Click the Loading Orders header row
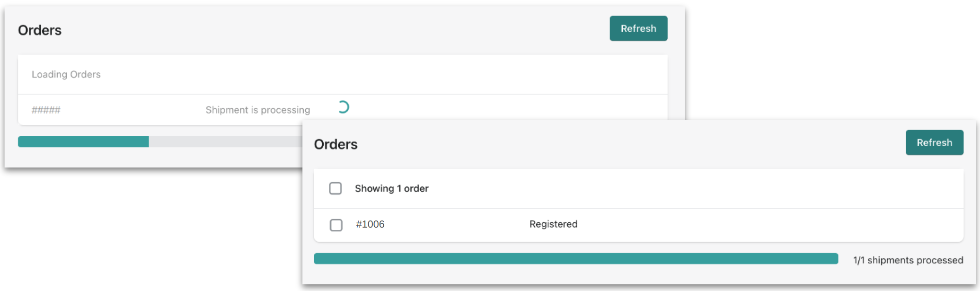This screenshot has height=291, width=980. [x=66, y=74]
